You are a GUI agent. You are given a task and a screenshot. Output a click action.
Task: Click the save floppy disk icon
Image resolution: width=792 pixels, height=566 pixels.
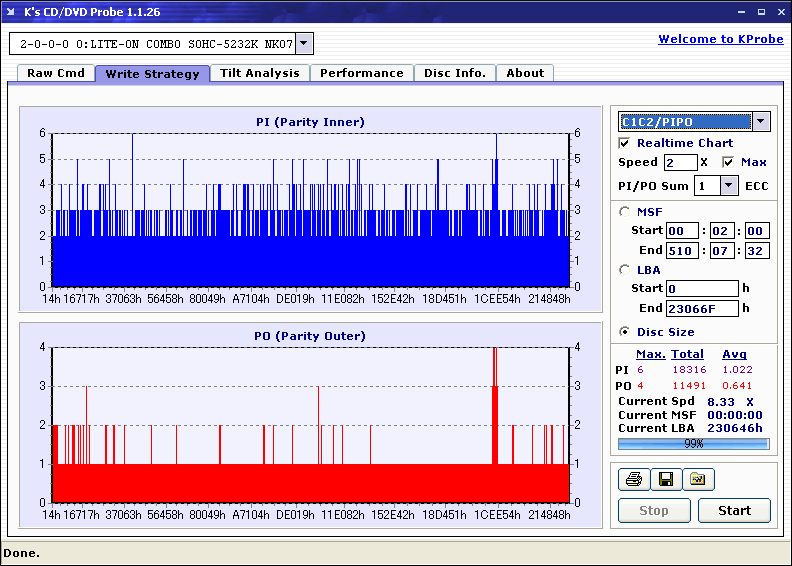[x=665, y=479]
